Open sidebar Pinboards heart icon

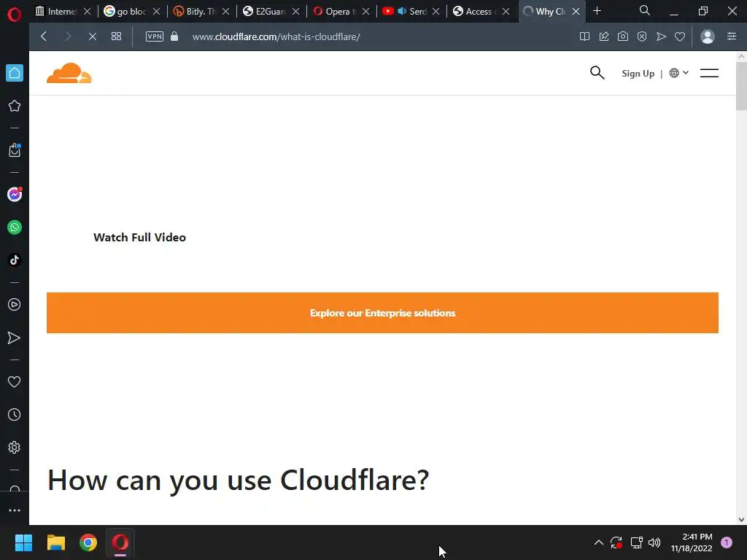[x=15, y=382]
